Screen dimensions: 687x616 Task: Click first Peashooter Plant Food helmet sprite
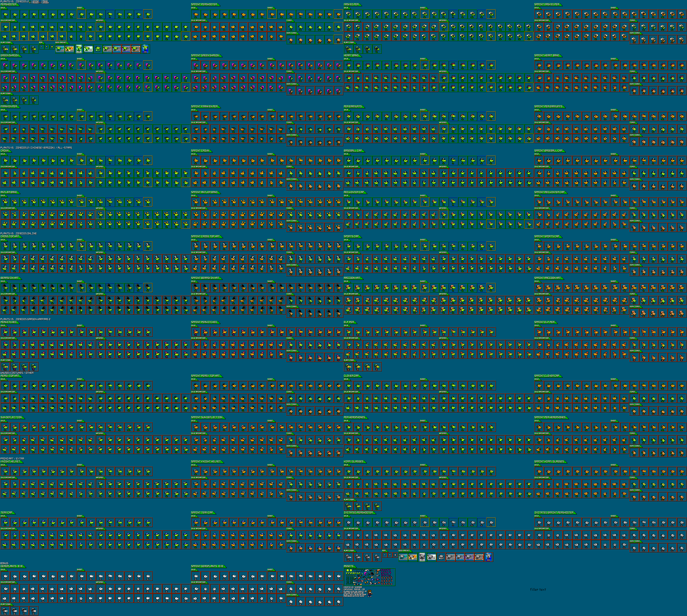tap(5, 49)
